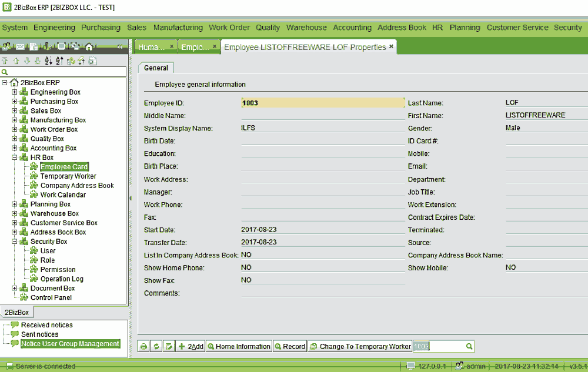Move the item to the top with the arrow icon
588x372 pixels.
pos(5,61)
